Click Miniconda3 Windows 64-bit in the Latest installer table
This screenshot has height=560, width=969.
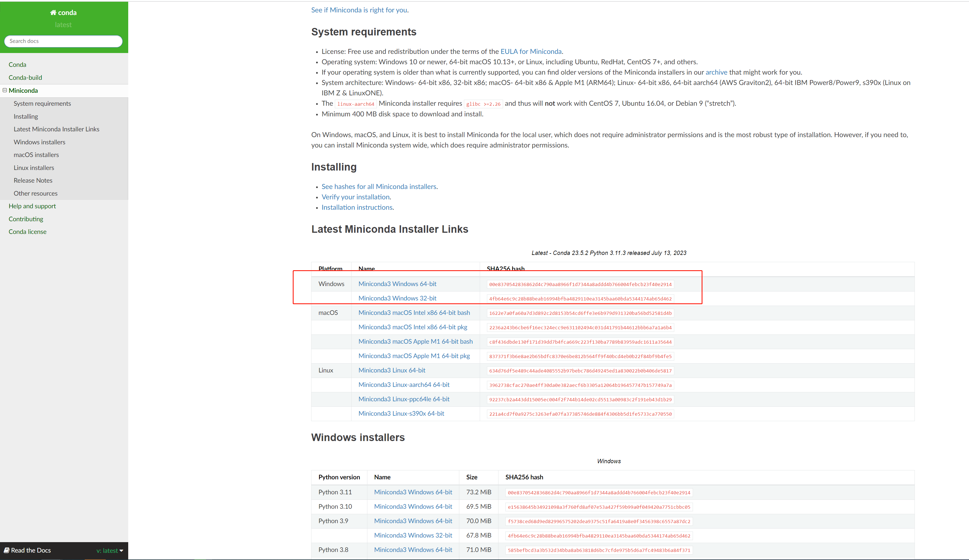pyautogui.click(x=397, y=284)
